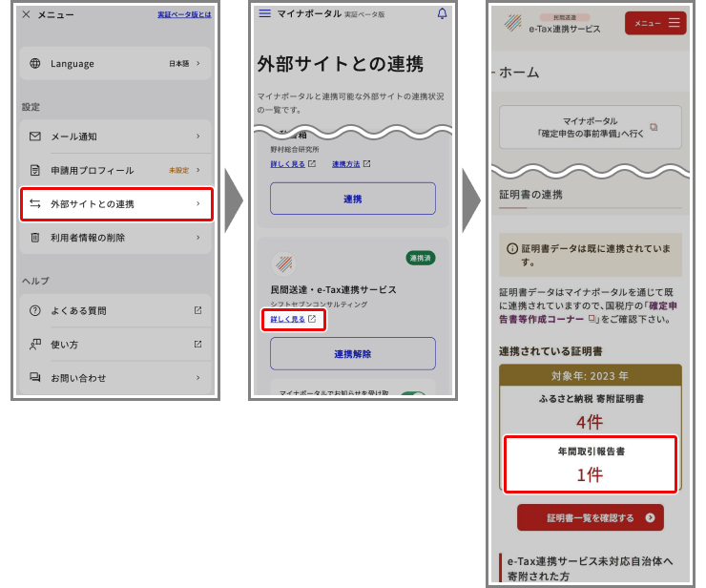Expand the お問い合わせ chevron
Screen dimensions: 706x588
tap(198, 378)
